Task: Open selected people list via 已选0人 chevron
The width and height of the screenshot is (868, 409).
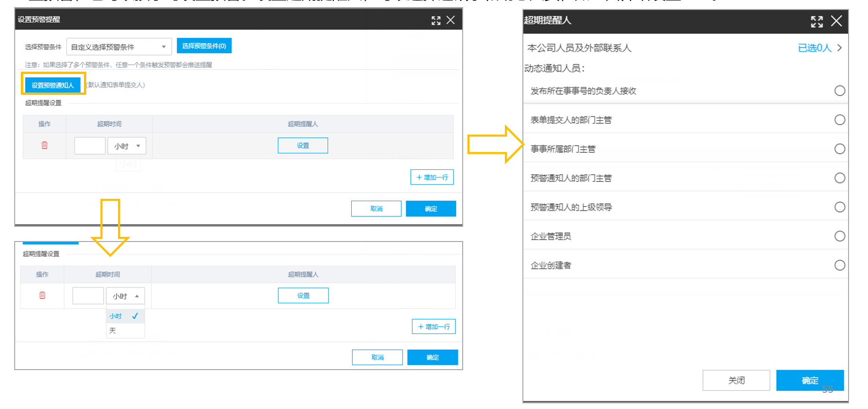Action: point(840,48)
